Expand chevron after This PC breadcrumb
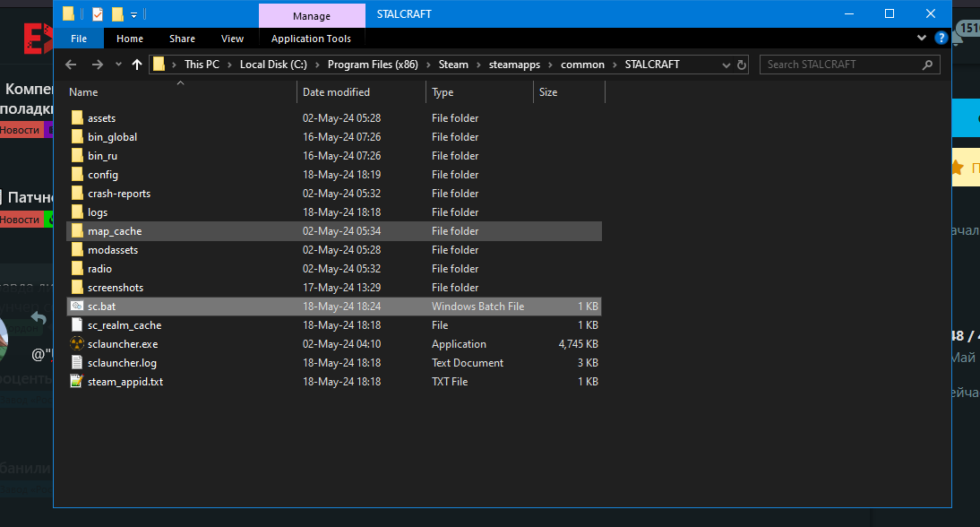The image size is (980, 527). (x=229, y=65)
